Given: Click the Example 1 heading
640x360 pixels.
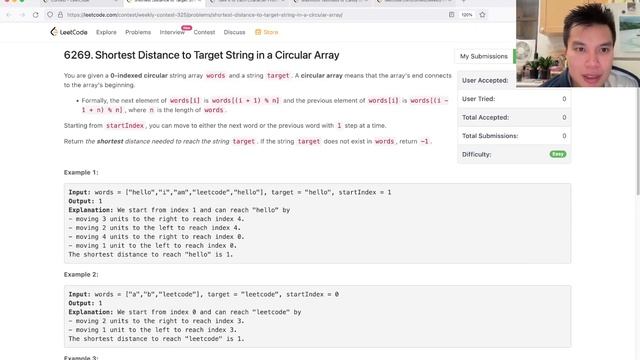Looking at the screenshot, I should point(81,172).
